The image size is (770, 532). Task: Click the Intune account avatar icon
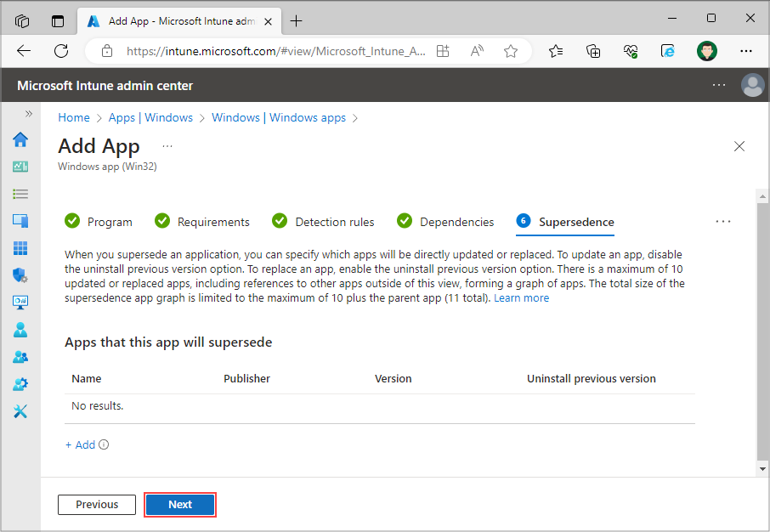752,85
